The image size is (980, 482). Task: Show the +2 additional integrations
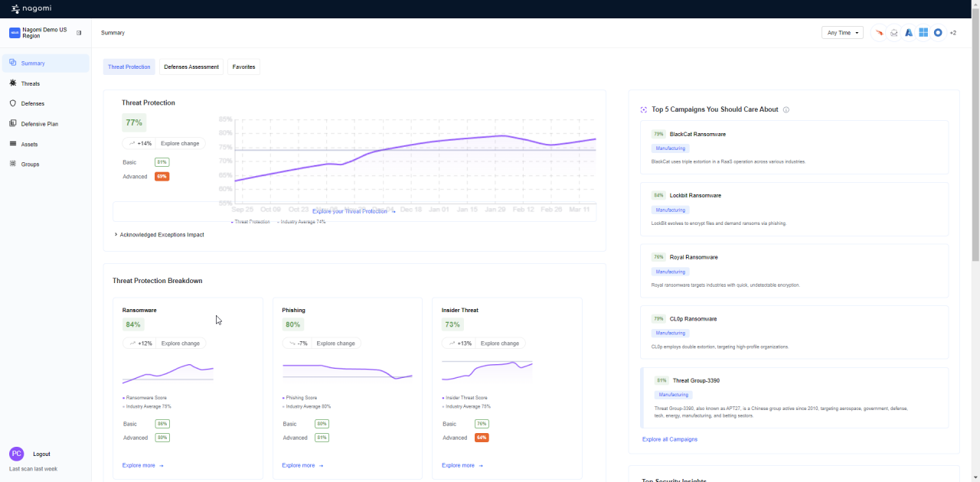(x=953, y=33)
